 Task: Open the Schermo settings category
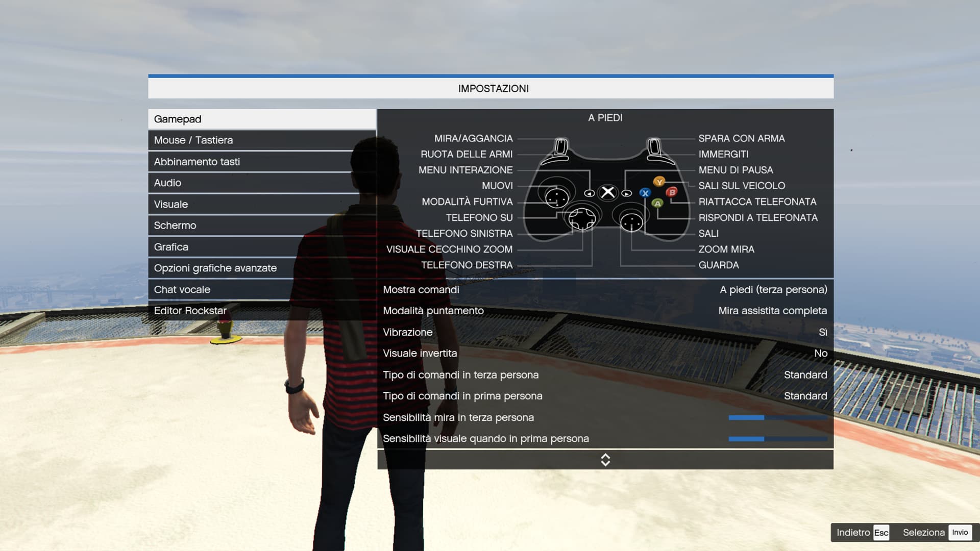coord(262,226)
